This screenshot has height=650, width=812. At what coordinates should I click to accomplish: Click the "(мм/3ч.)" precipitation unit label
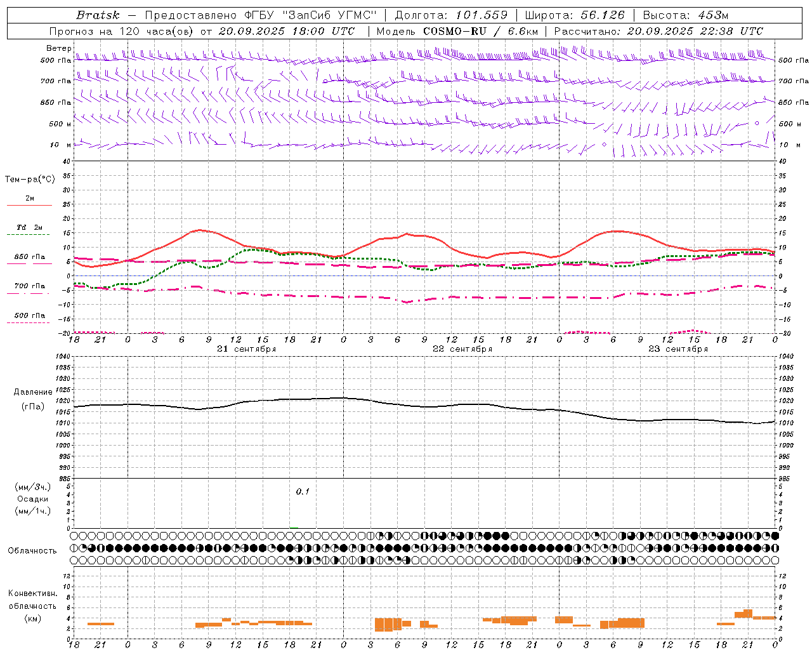(33, 487)
